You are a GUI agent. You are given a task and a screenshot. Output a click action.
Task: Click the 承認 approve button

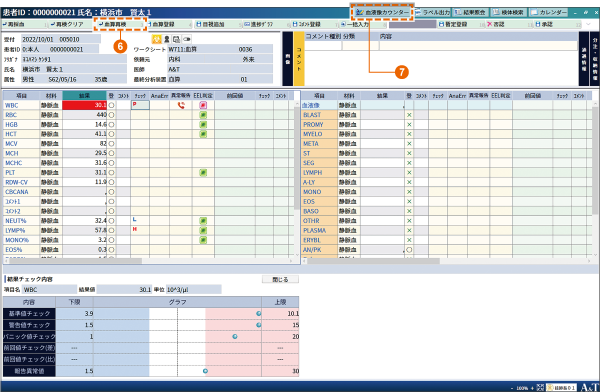557,24
